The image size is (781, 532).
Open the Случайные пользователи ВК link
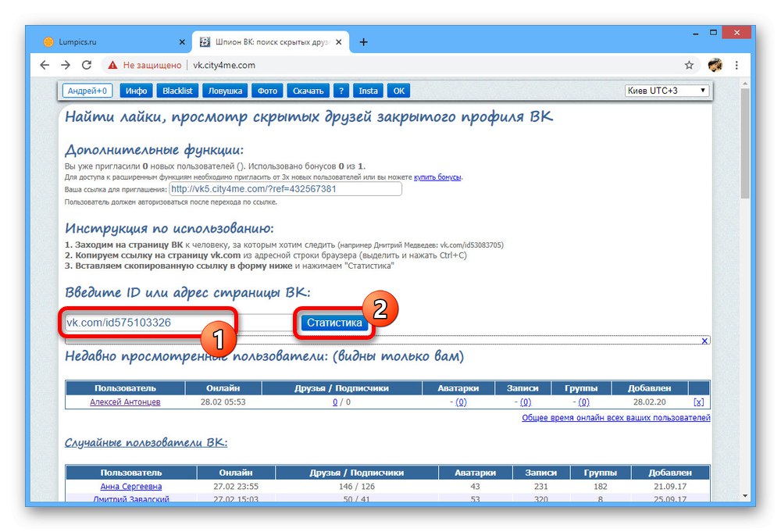pos(146,442)
